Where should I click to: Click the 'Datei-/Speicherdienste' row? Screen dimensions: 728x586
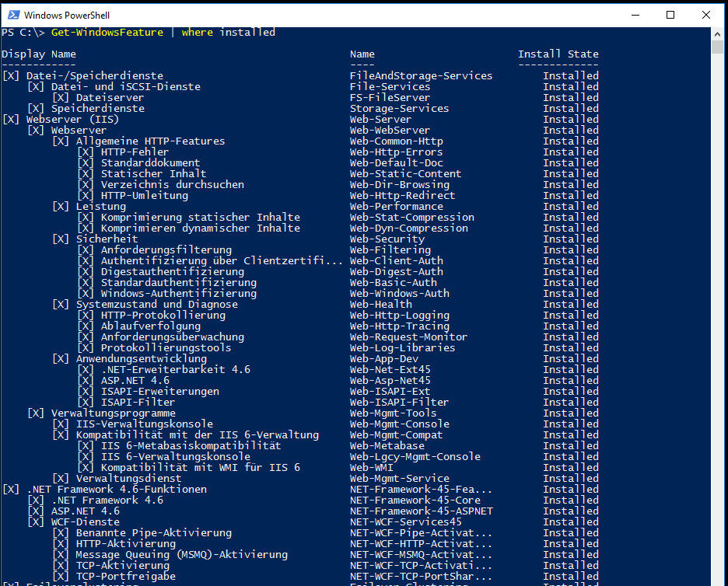(300, 75)
